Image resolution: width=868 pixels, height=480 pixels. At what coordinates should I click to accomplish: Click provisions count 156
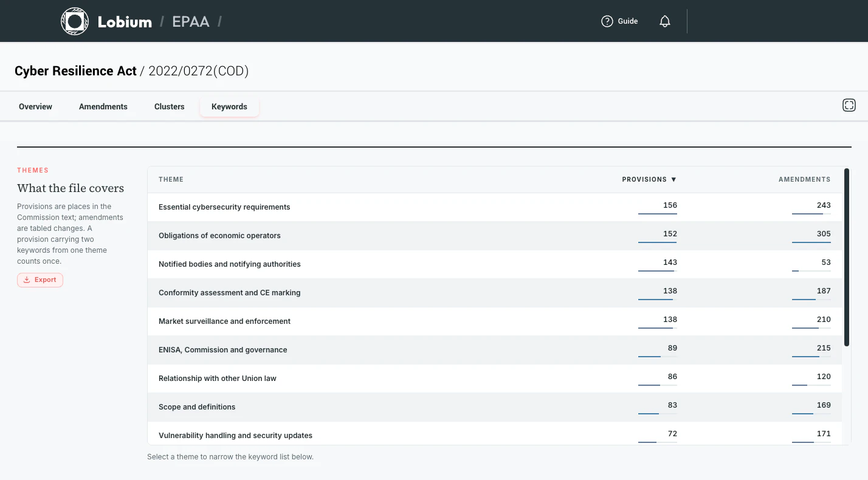click(x=670, y=205)
